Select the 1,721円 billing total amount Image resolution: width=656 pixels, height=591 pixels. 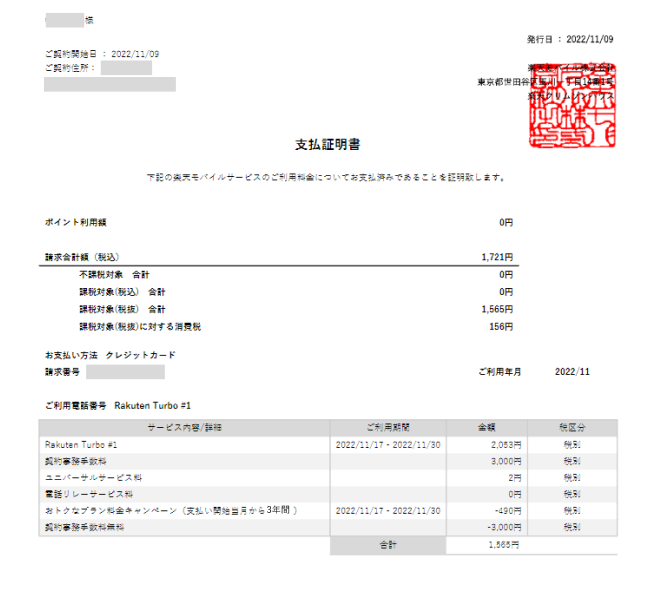(x=496, y=257)
